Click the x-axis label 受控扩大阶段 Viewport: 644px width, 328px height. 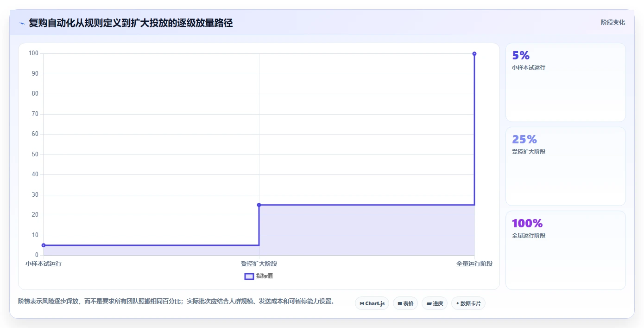pos(259,264)
